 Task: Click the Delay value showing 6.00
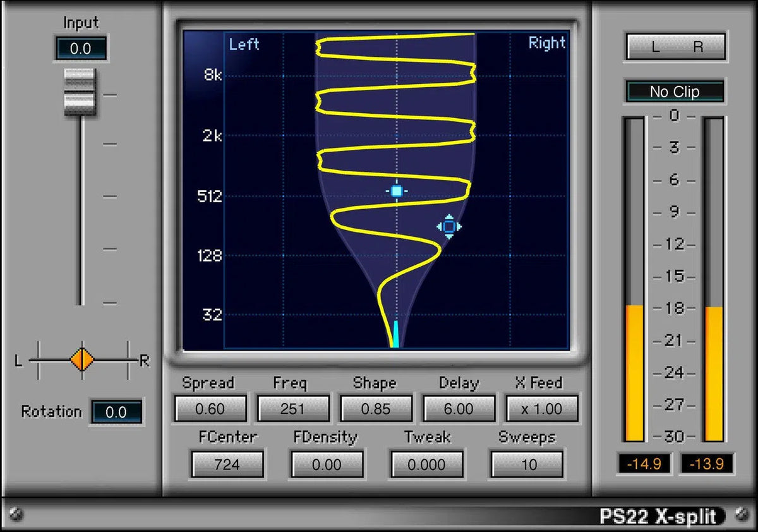coord(458,409)
